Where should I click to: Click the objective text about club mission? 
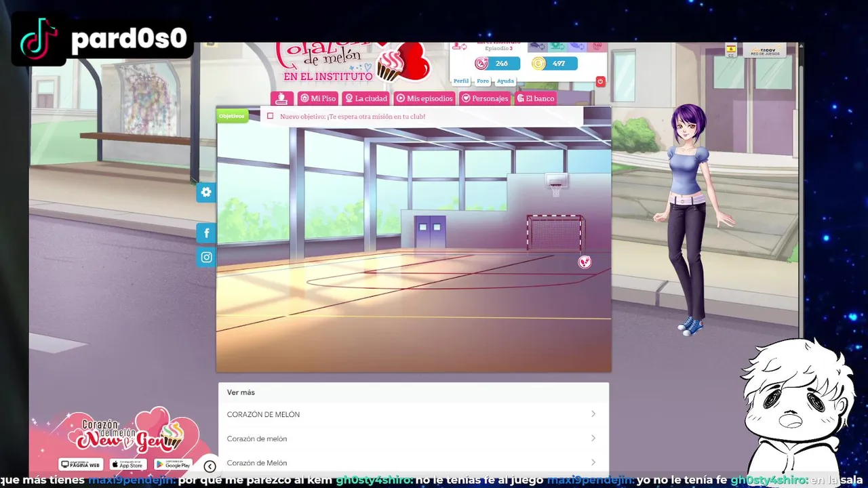353,117
